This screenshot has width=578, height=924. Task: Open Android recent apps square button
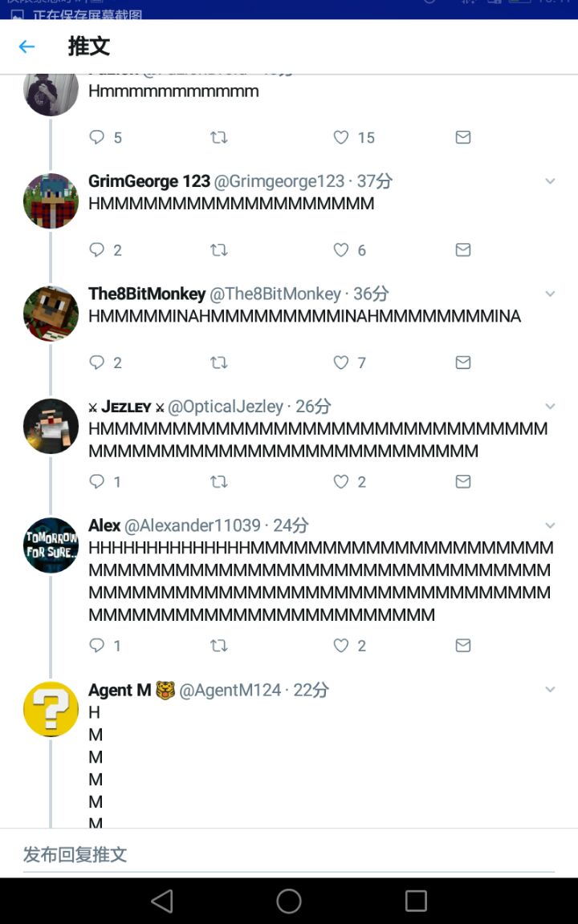pos(416,901)
